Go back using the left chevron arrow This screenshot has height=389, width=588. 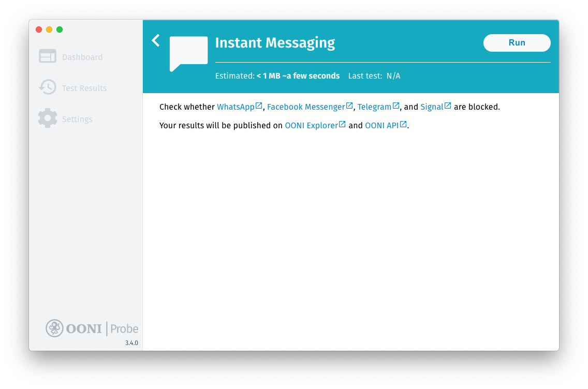click(156, 40)
